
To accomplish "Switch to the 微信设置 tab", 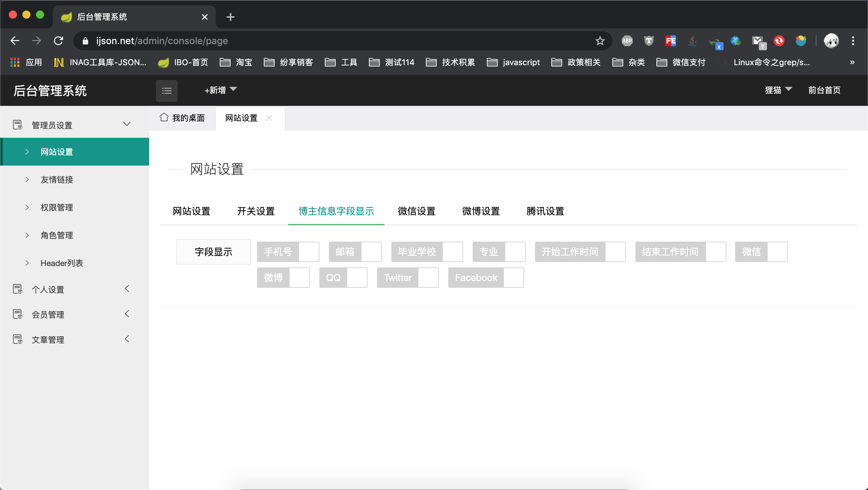I will pyautogui.click(x=416, y=211).
